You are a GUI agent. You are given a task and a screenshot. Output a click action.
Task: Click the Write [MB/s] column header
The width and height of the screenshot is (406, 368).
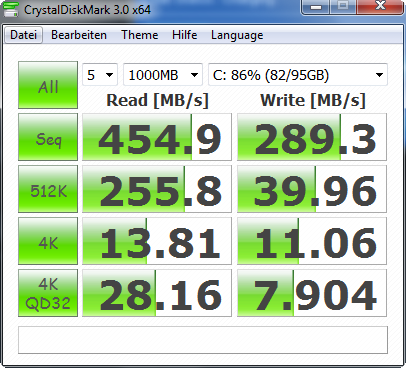point(313,100)
